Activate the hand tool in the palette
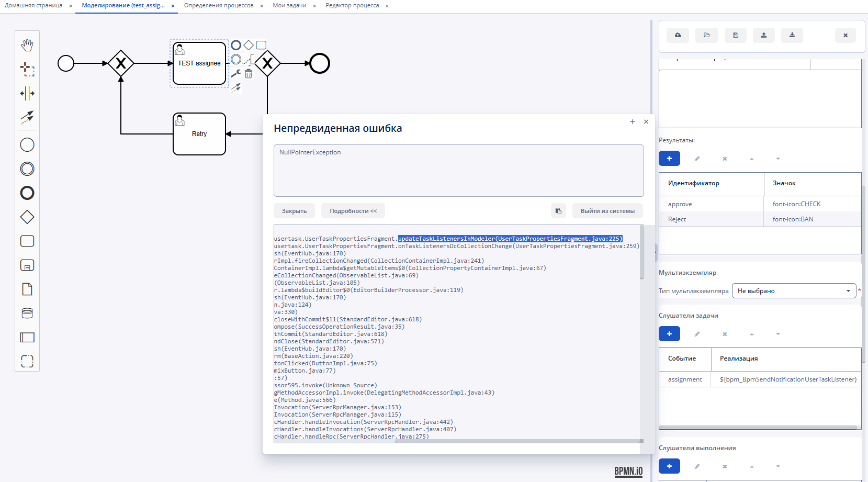 (x=27, y=45)
